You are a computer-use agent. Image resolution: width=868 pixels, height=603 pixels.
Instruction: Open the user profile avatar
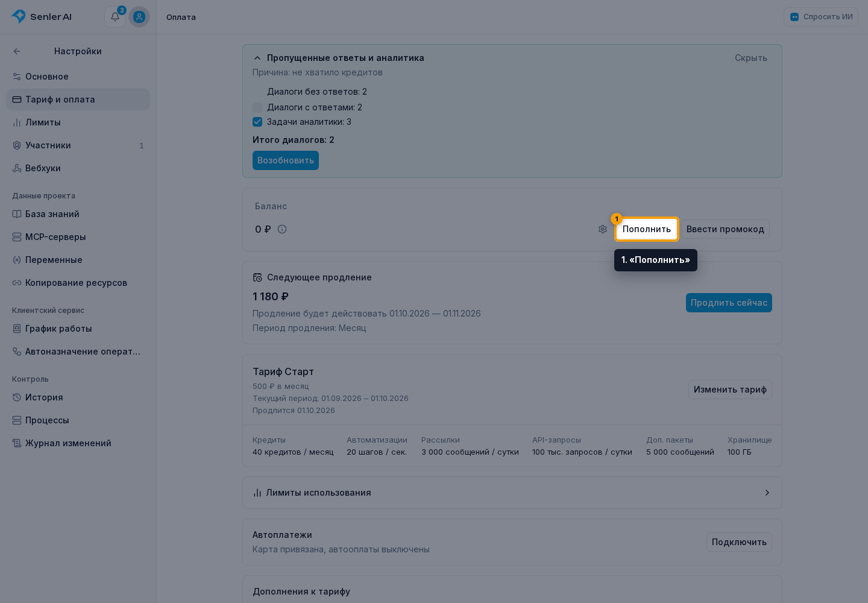coord(139,17)
